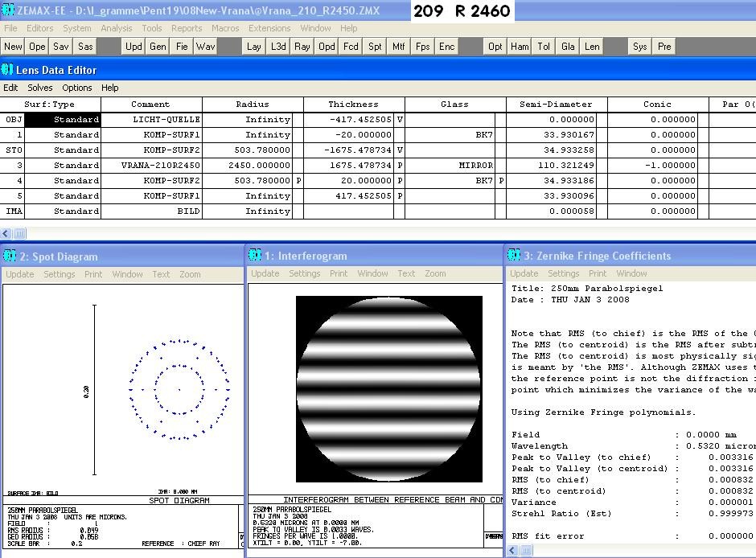Click the Fcd toolbar button
This screenshot has width=756, height=558.
point(351,47)
